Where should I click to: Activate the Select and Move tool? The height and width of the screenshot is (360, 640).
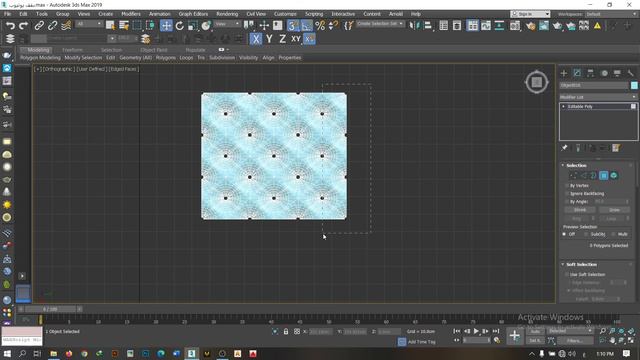166,26
